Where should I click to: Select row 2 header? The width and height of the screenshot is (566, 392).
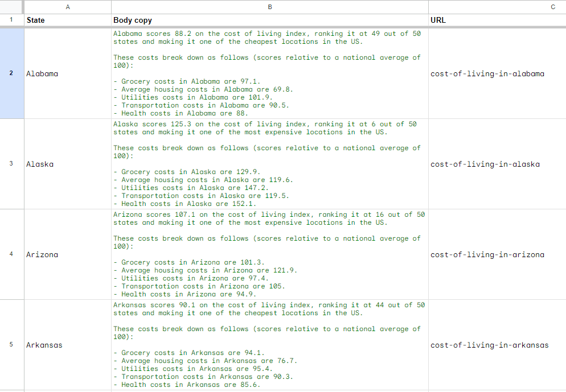click(x=11, y=73)
